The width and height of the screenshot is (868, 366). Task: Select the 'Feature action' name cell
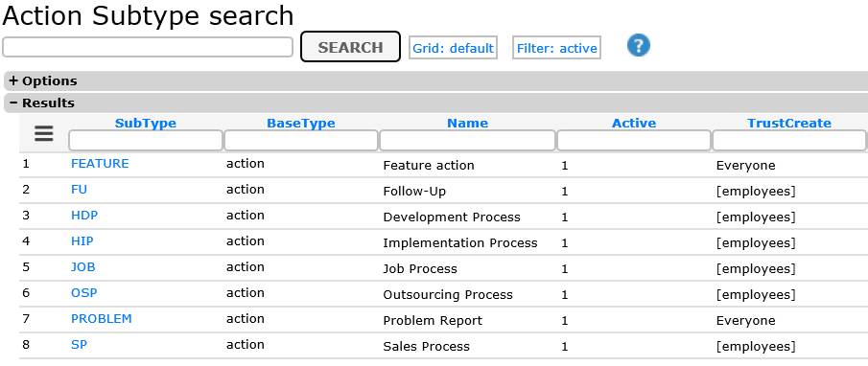point(429,166)
